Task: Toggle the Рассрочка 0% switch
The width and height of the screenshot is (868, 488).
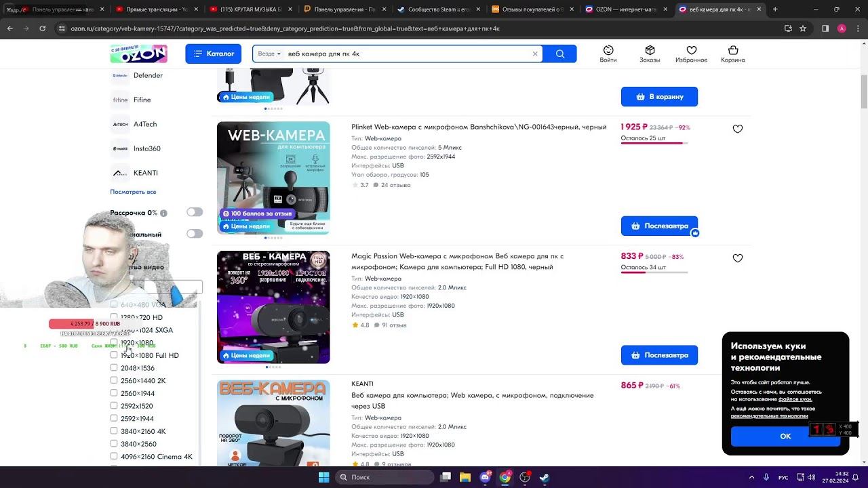Action: pos(195,212)
